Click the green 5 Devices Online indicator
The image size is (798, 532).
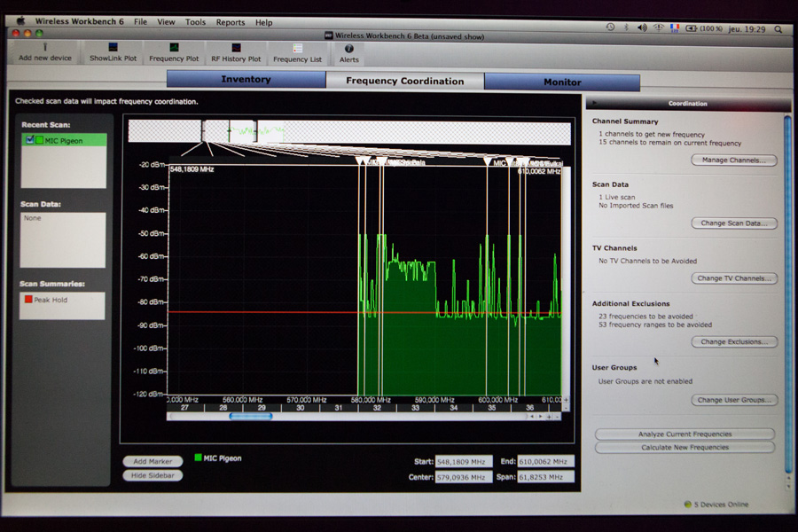pos(687,504)
